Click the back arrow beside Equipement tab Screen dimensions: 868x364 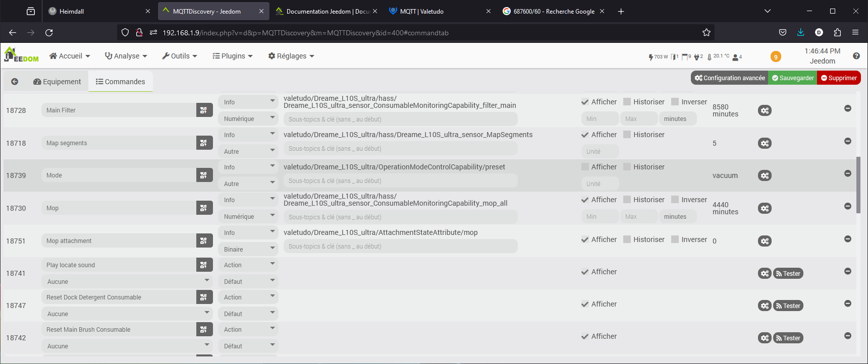coord(15,82)
